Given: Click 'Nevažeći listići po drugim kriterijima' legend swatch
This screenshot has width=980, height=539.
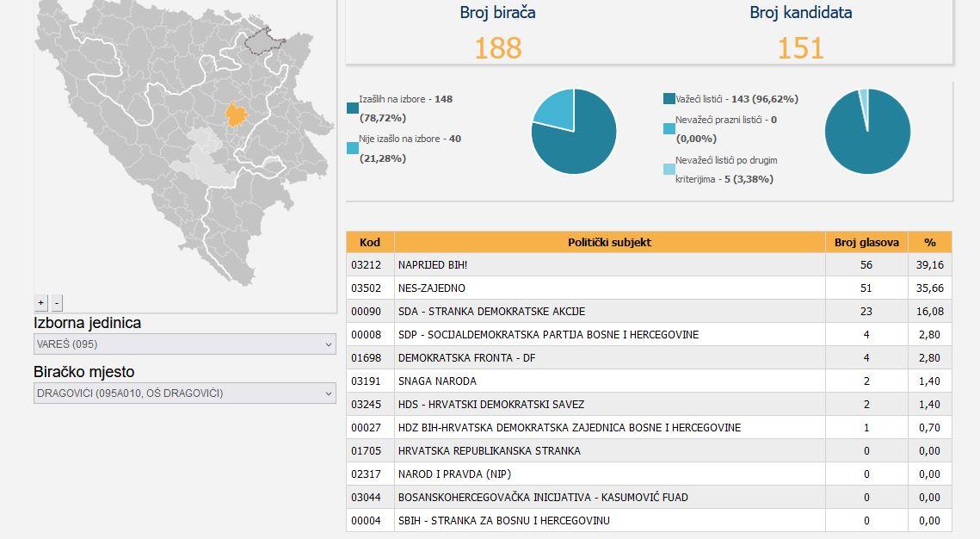Looking at the screenshot, I should coord(669,170).
